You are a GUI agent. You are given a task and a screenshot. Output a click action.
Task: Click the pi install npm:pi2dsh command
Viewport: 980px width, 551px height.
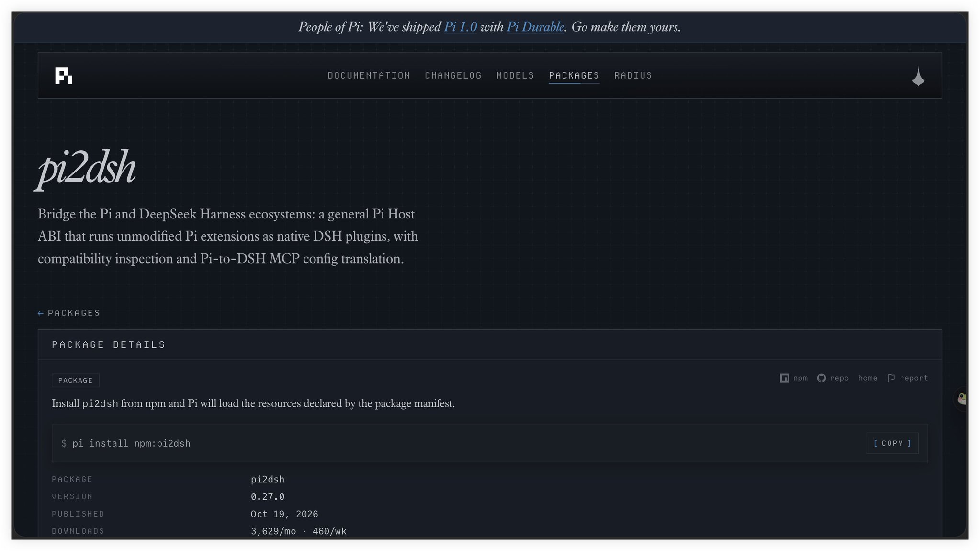[x=131, y=444]
